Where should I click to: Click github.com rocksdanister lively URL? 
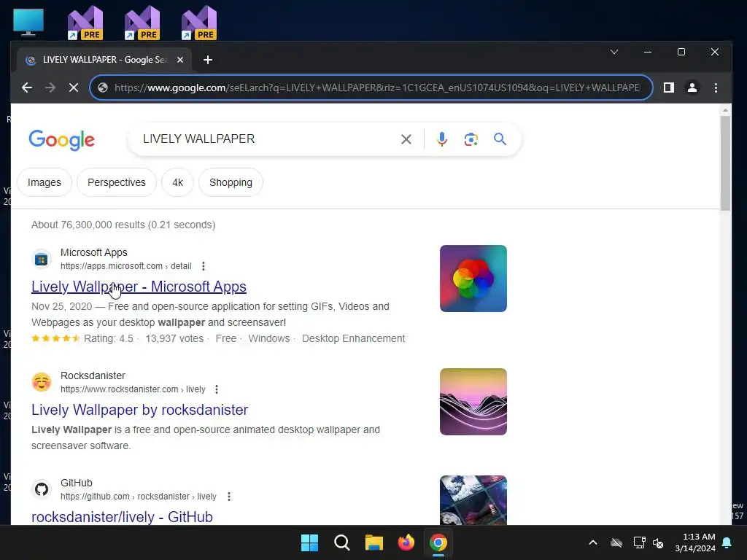click(x=138, y=497)
